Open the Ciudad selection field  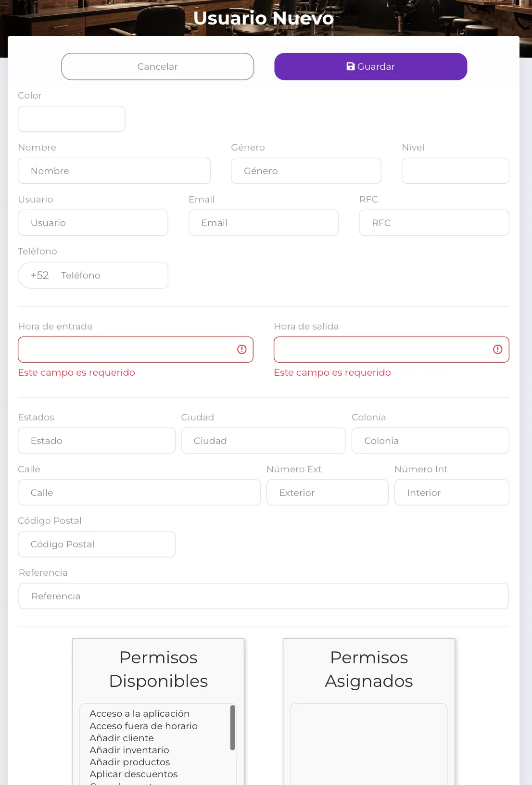point(263,441)
